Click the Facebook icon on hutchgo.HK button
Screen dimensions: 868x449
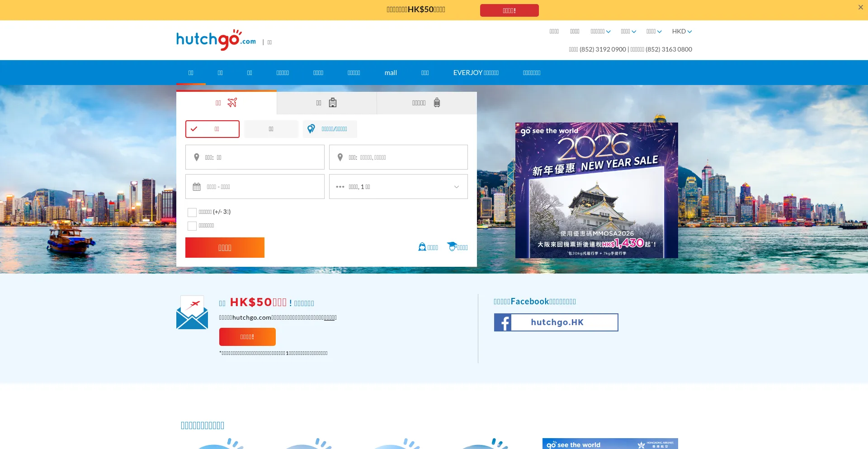(x=503, y=322)
